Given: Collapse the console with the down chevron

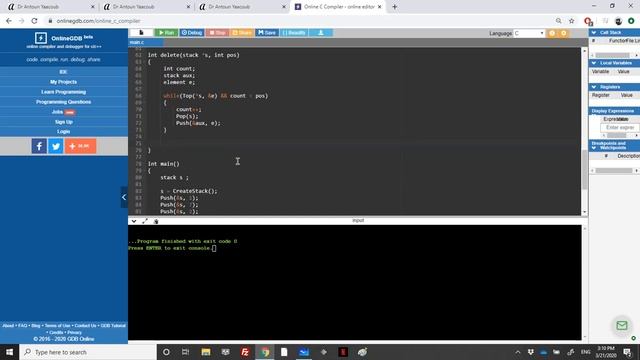Looking at the screenshot, I should click(x=133, y=221).
